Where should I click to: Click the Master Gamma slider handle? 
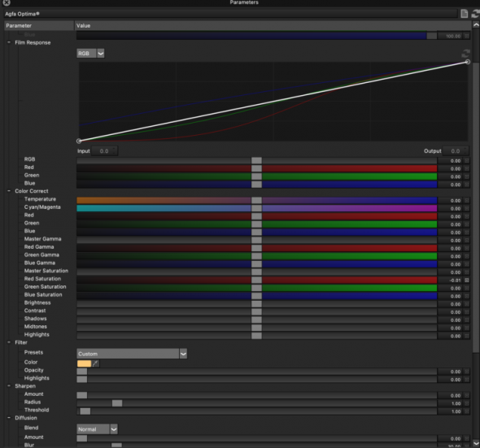point(256,240)
